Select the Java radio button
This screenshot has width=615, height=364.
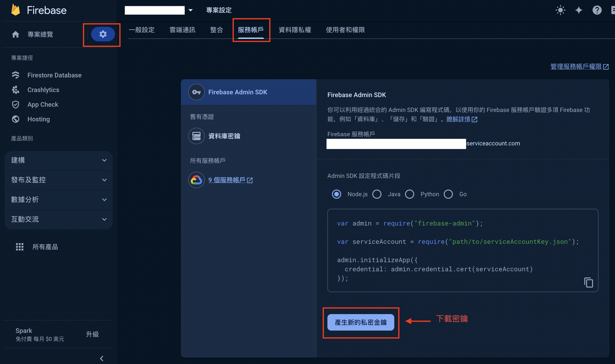point(377,194)
